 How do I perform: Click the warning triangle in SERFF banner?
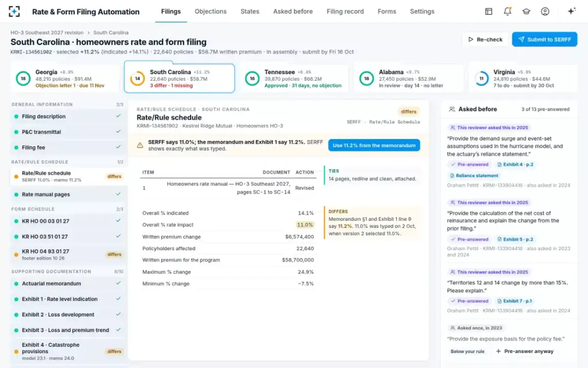tap(140, 145)
